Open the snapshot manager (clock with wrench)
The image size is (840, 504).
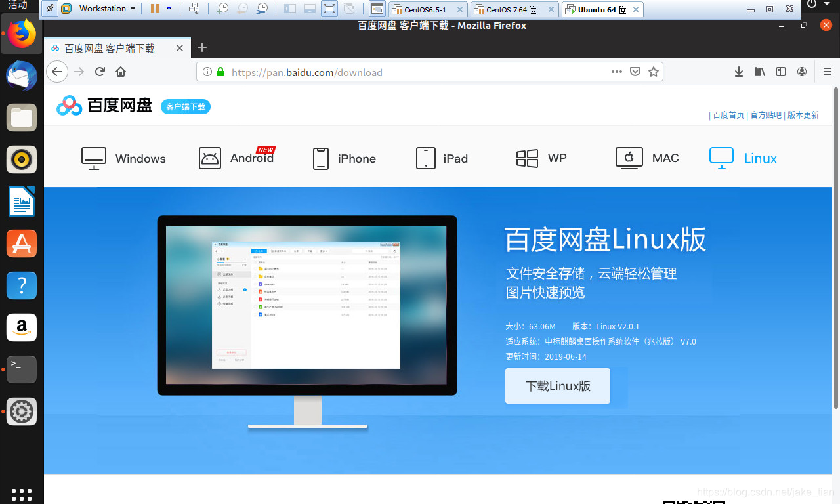[x=262, y=9]
